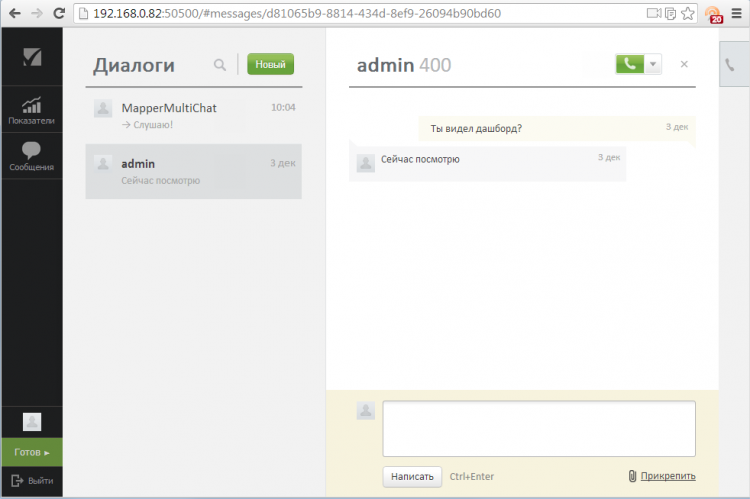Viewport: 750px width, 499px height.
Task: Click the app logo at sidebar top
Action: point(31,56)
